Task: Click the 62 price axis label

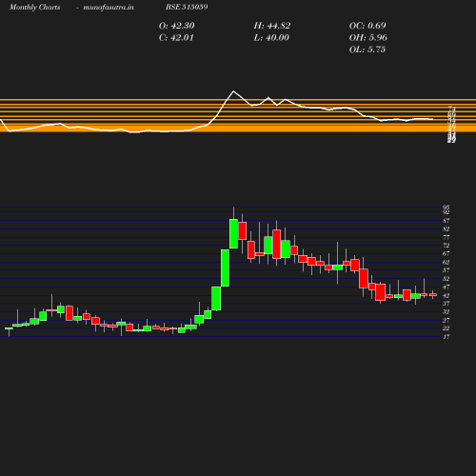Action: coord(446,262)
